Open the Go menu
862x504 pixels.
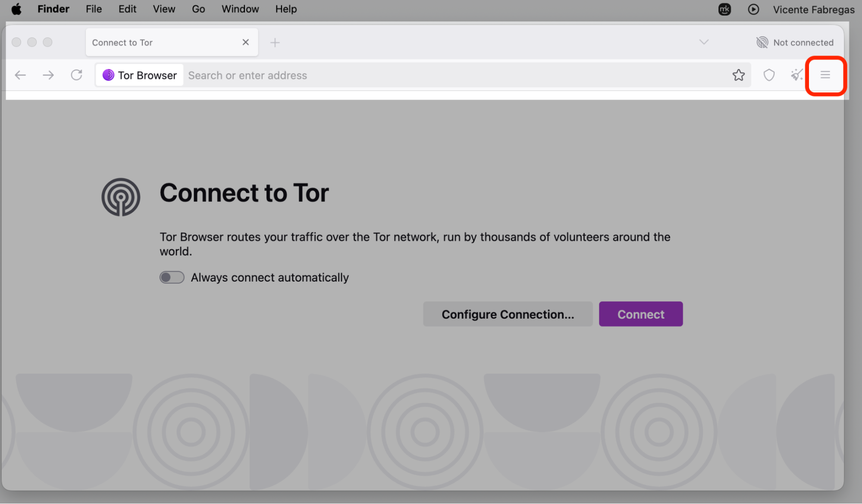[198, 9]
